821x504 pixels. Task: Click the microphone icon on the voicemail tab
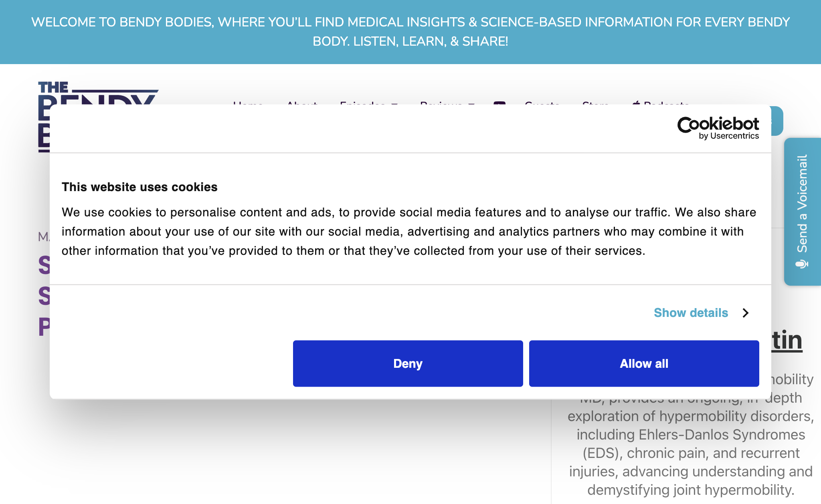[x=802, y=264]
